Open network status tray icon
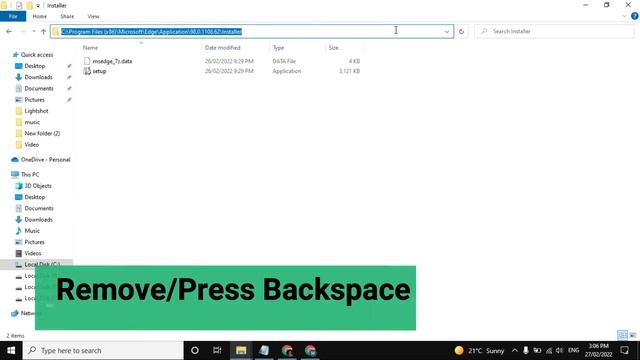Viewport: 640px width, 360px height. click(549, 351)
